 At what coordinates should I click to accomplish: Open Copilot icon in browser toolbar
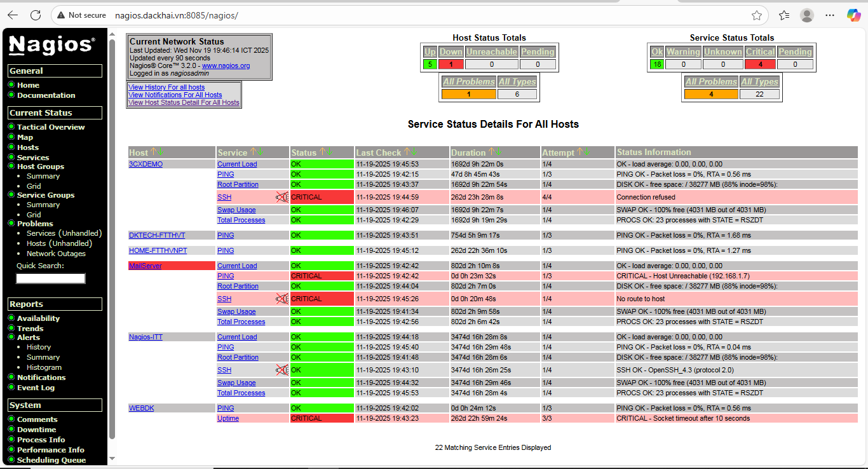point(854,15)
